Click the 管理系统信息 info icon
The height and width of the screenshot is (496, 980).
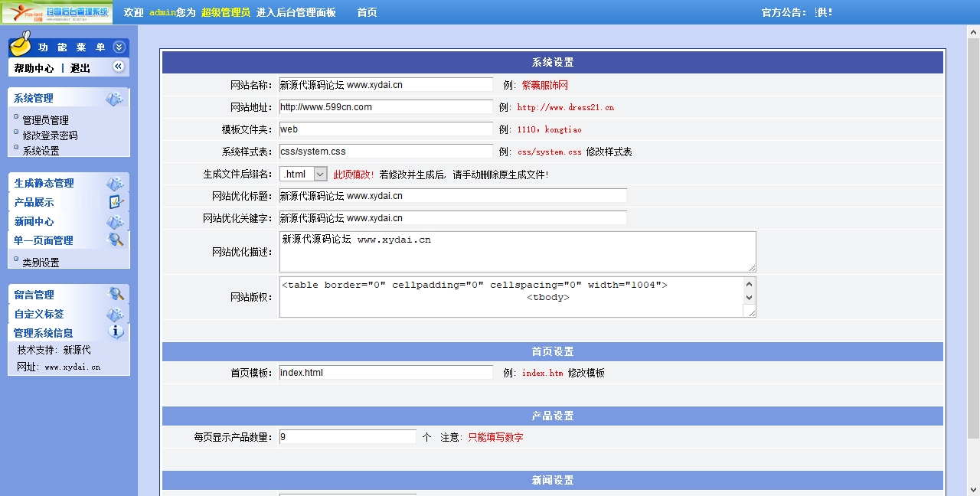coord(116,332)
